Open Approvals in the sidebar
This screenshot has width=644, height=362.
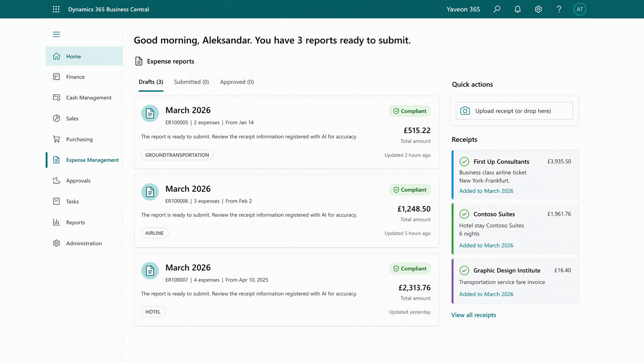[84, 181]
